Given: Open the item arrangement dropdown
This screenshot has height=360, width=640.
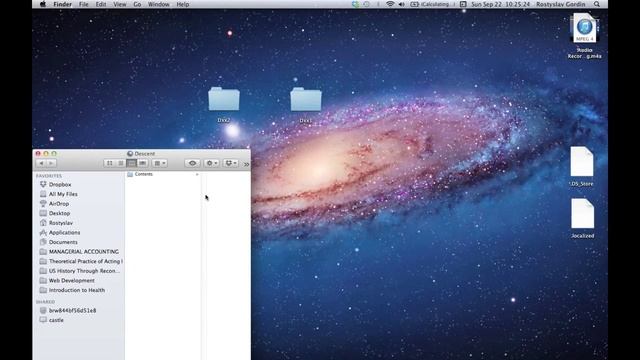Looking at the screenshot, I should point(160,163).
